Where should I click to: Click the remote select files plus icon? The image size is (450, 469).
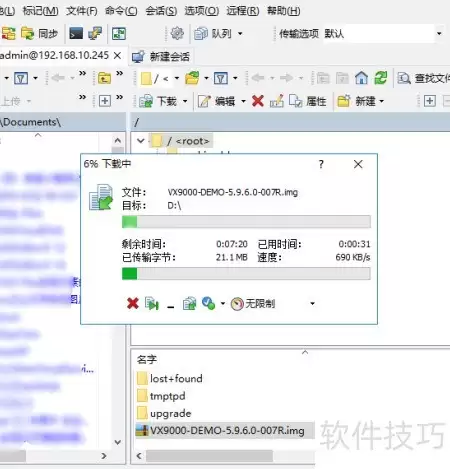coord(430,101)
